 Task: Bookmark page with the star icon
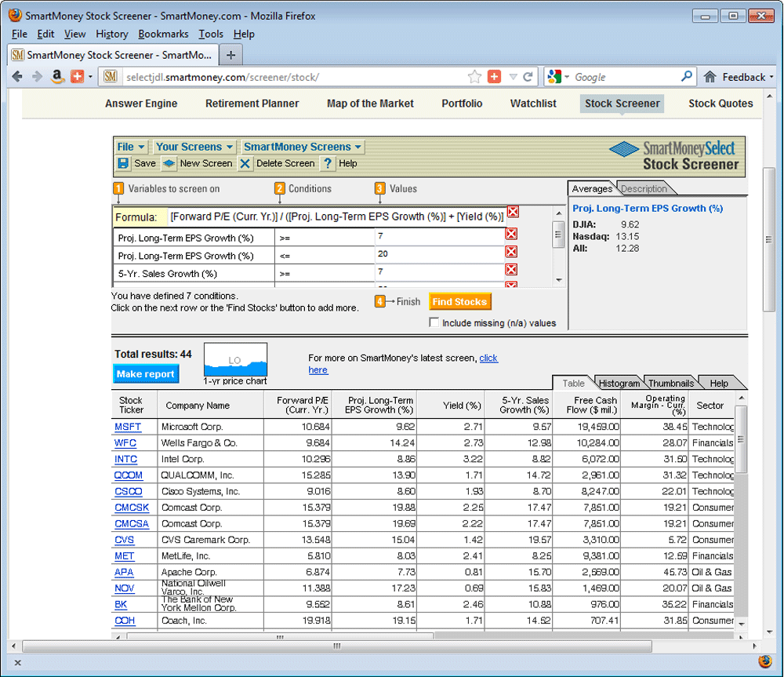pyautogui.click(x=474, y=77)
